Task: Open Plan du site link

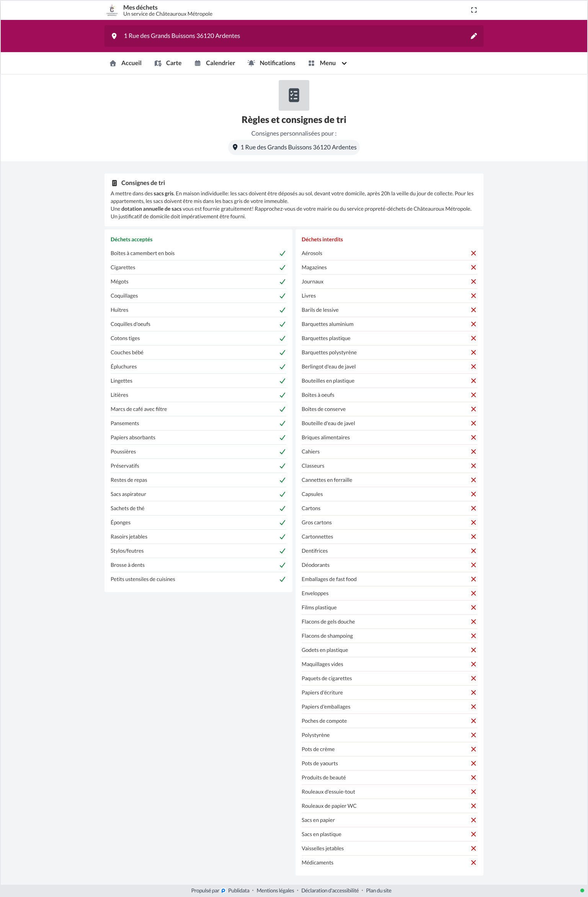Action: click(x=379, y=890)
